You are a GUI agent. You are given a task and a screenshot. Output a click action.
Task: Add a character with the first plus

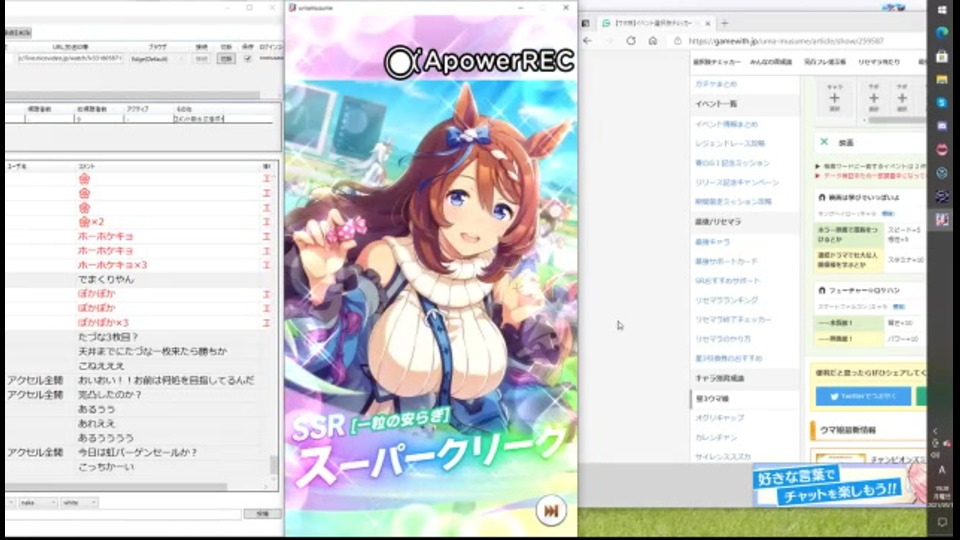point(834,98)
